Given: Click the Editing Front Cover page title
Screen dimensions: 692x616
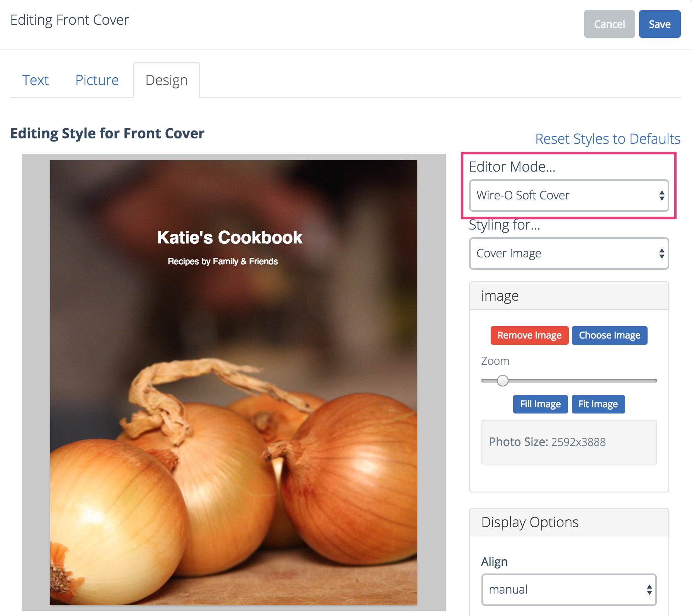Looking at the screenshot, I should tap(70, 20).
